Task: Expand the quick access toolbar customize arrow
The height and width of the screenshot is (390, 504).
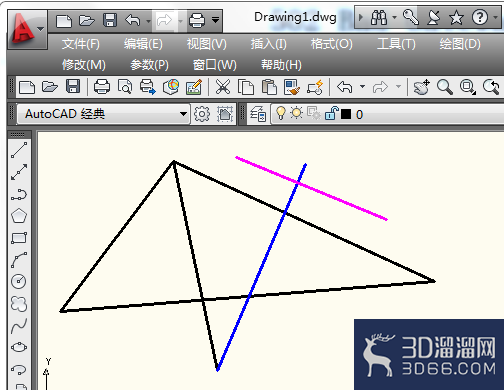Action: (x=216, y=20)
